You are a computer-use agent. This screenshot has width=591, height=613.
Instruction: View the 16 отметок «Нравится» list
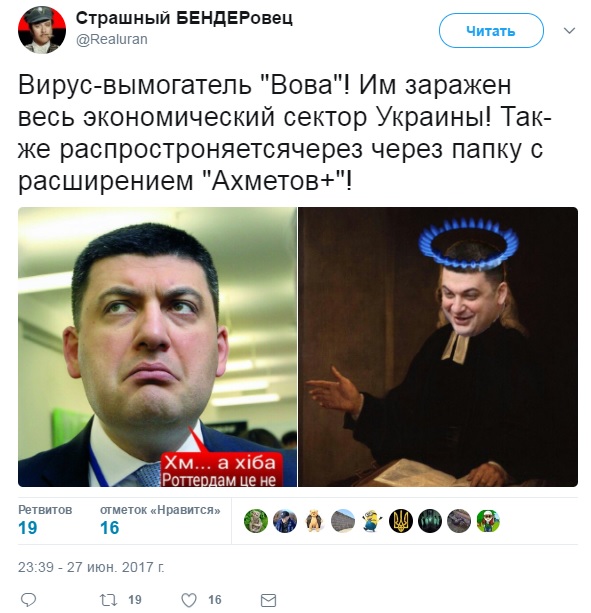click(160, 521)
